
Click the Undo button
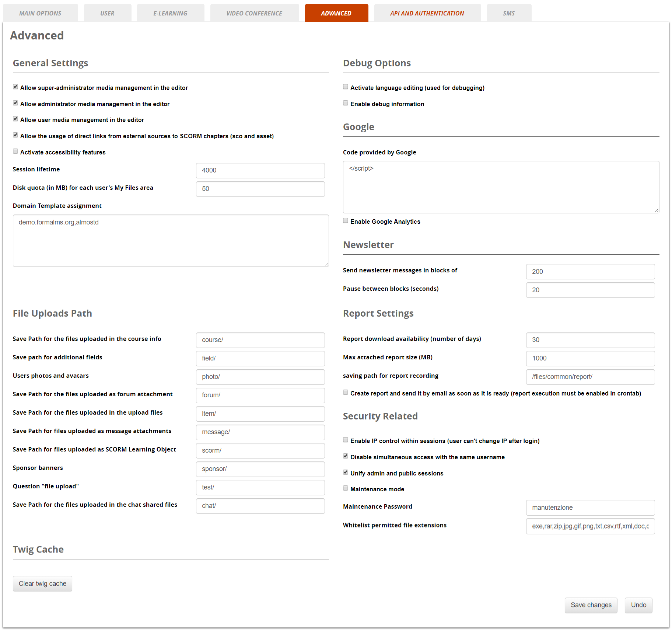point(638,605)
